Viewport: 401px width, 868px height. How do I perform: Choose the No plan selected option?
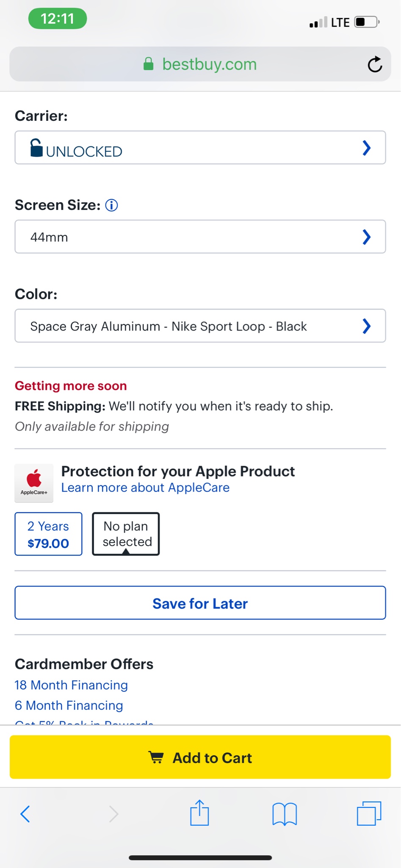point(126,534)
